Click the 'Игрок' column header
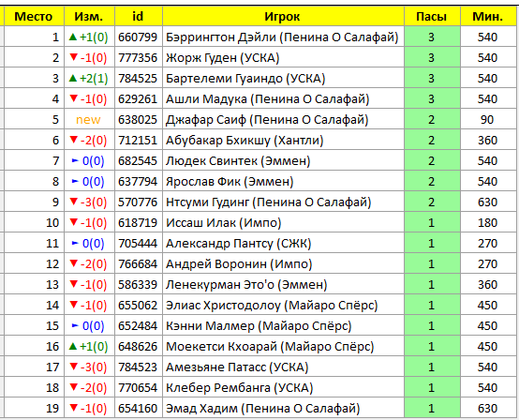Viewport: 519px width, 420px height. pos(283,16)
